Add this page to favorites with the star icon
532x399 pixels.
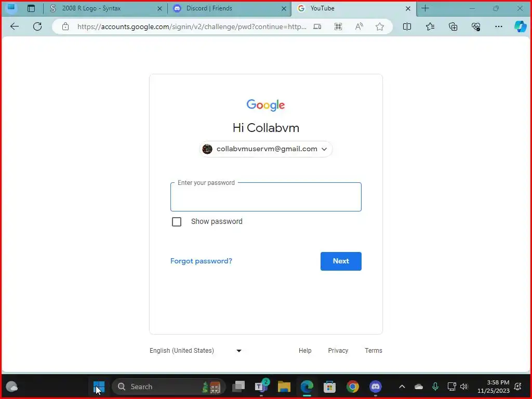380,26
